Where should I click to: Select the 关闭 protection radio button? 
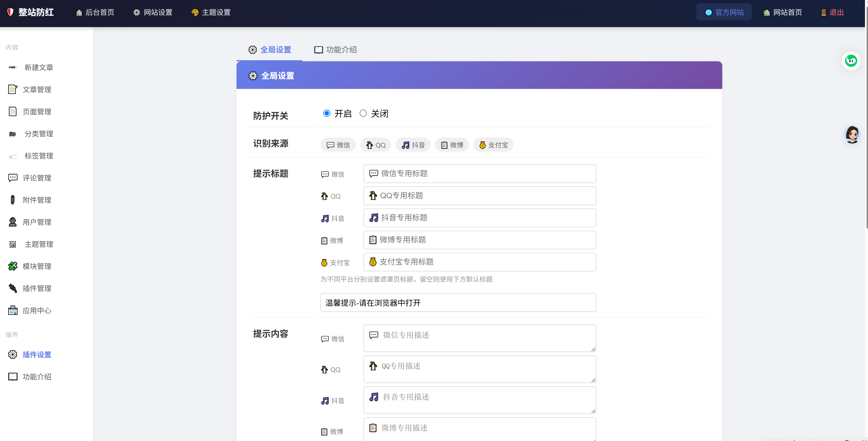pos(363,113)
